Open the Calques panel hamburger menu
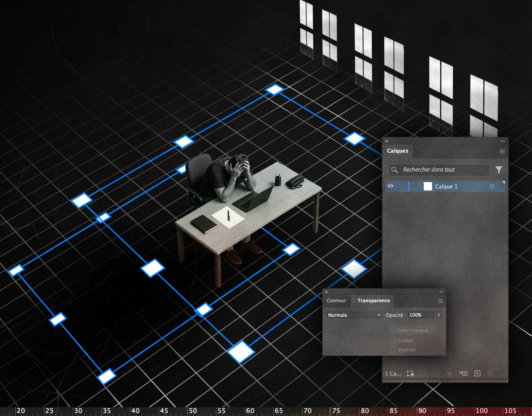Viewport: 532px width, 416px height. coord(502,151)
